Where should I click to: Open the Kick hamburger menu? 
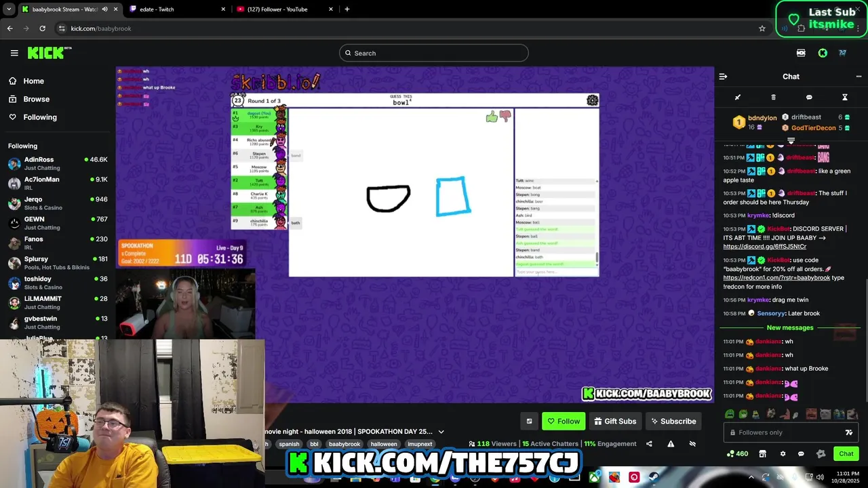coord(14,53)
